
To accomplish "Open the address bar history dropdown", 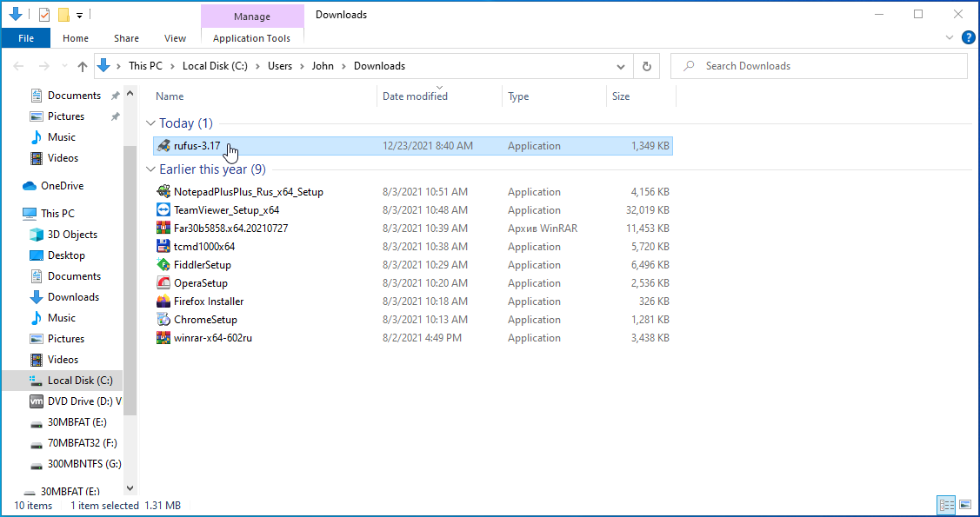I will pyautogui.click(x=620, y=65).
